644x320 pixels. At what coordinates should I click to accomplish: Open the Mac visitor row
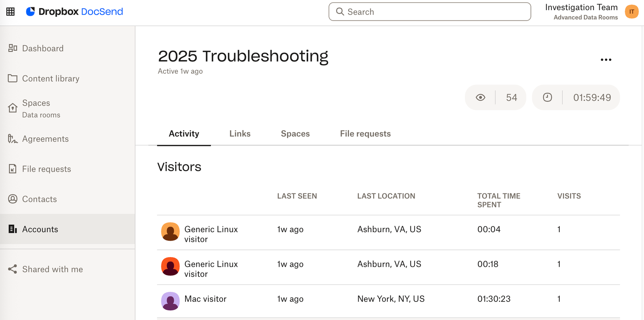coord(205,299)
